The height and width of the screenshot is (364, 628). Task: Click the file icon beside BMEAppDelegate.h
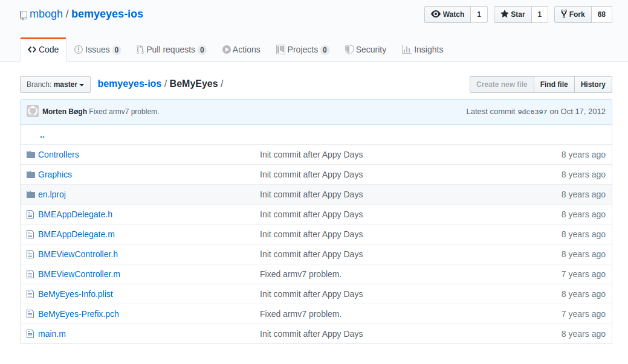click(30, 214)
